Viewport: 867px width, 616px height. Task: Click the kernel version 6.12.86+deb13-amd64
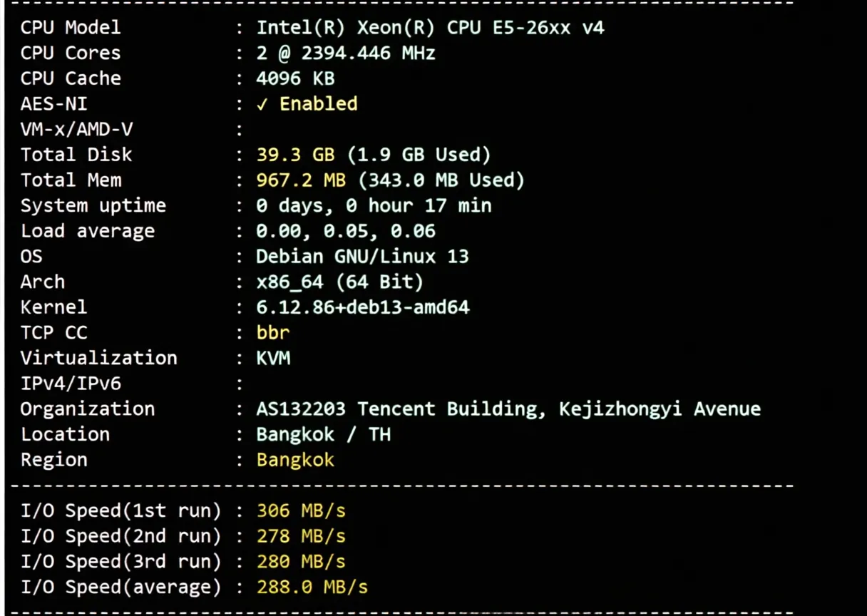(x=363, y=307)
